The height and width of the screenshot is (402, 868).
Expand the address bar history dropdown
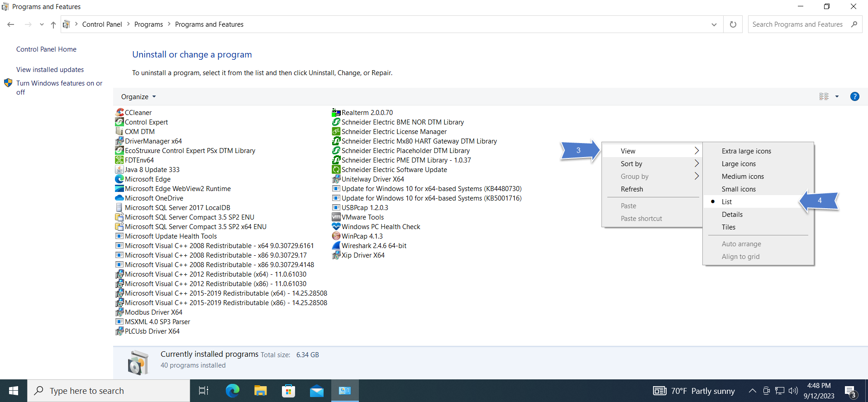point(714,24)
